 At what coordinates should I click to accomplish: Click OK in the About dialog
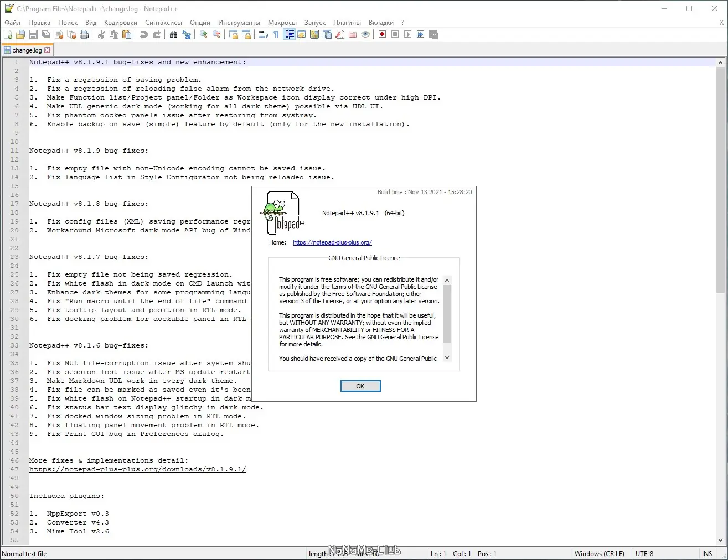[x=360, y=386]
